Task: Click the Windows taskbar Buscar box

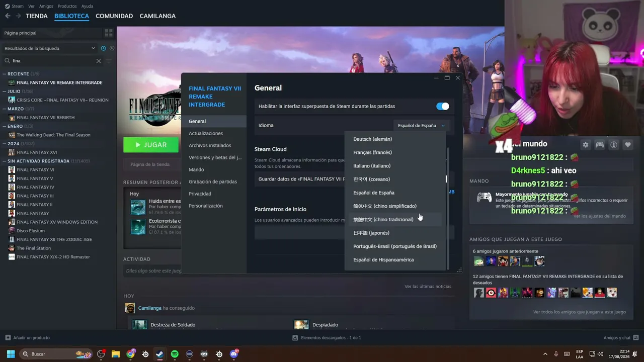Action: pyautogui.click(x=57, y=354)
